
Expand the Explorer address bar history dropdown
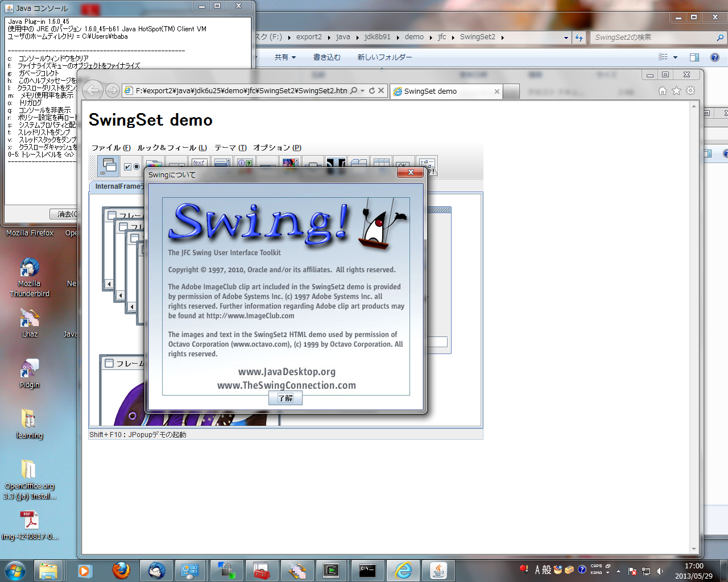click(x=565, y=38)
